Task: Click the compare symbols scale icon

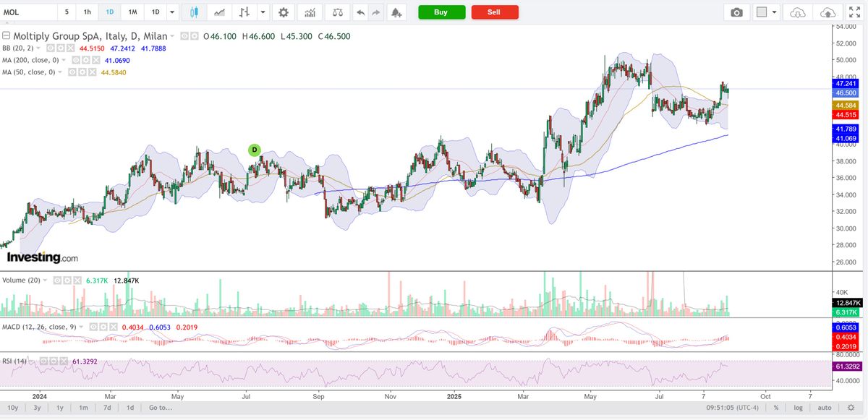Action: 337,12
